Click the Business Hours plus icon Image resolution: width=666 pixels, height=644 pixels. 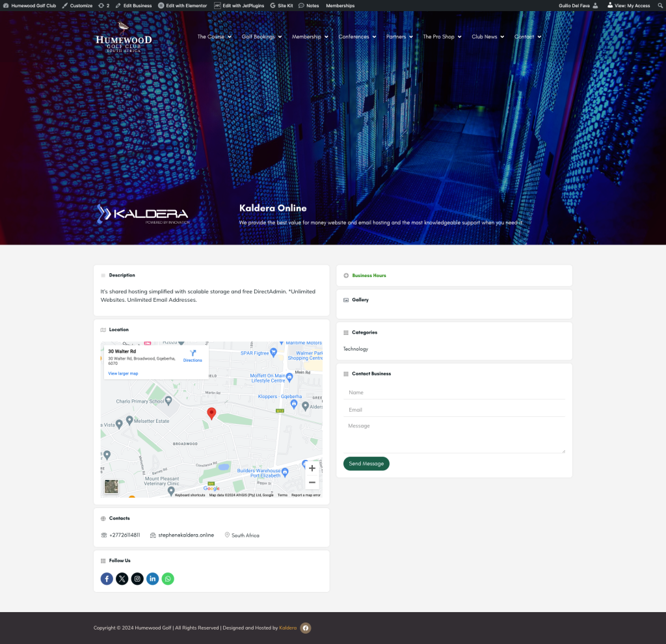pos(346,276)
